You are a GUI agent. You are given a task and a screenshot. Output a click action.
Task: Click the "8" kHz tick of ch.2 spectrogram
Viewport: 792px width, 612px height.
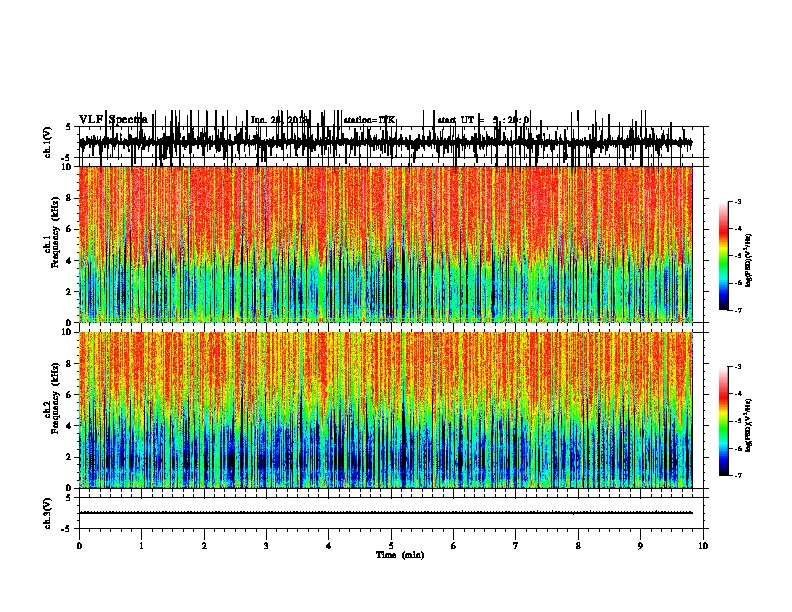point(69,364)
